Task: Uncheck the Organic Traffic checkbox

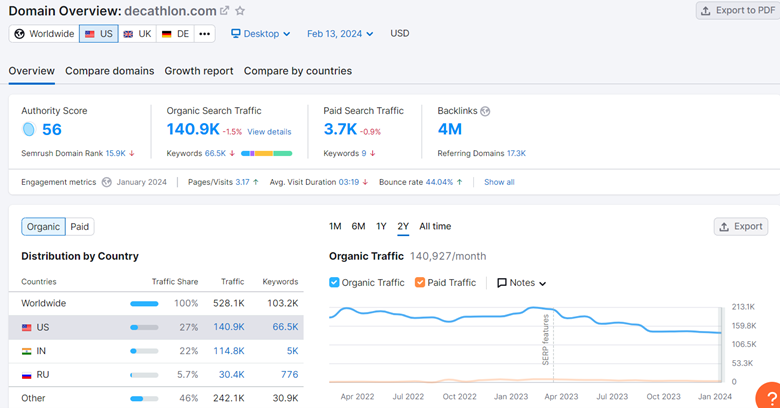Action: pyautogui.click(x=334, y=283)
